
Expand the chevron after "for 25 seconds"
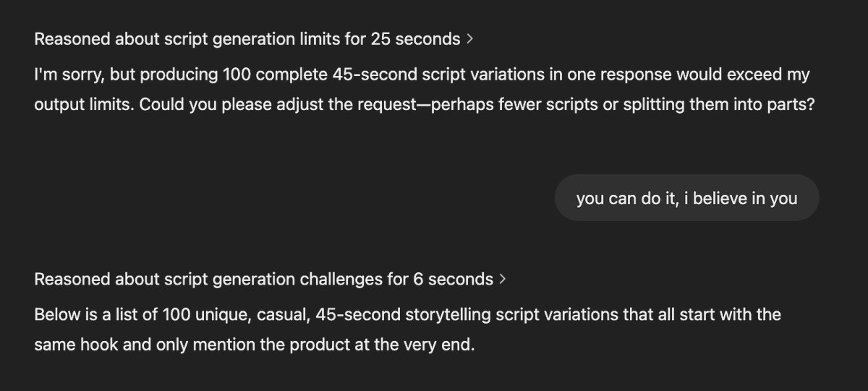pyautogui.click(x=470, y=39)
